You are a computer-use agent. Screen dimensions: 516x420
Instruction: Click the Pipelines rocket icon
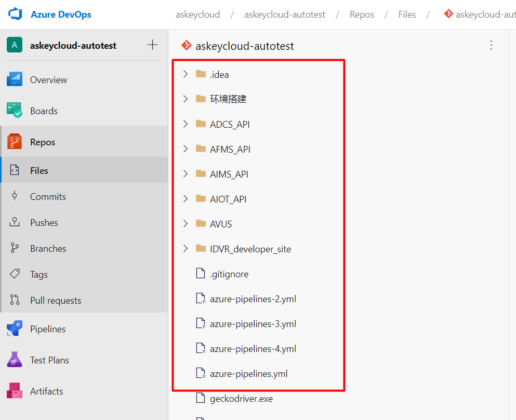[15, 328]
